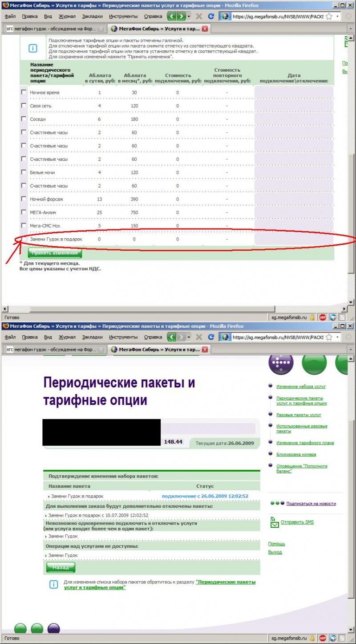Click the stop loading X in the bottom window toolbar
The height and width of the screenshot is (644, 356).
tap(199, 337)
